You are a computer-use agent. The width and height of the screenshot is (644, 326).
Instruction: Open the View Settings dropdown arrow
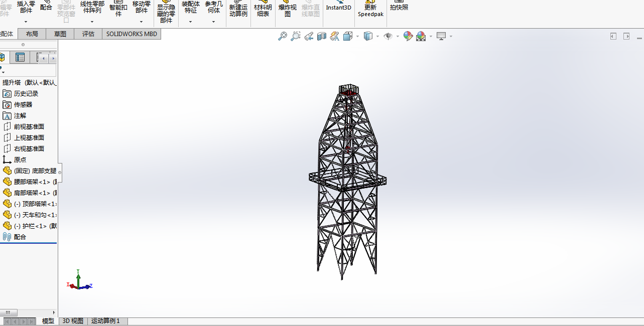451,36
